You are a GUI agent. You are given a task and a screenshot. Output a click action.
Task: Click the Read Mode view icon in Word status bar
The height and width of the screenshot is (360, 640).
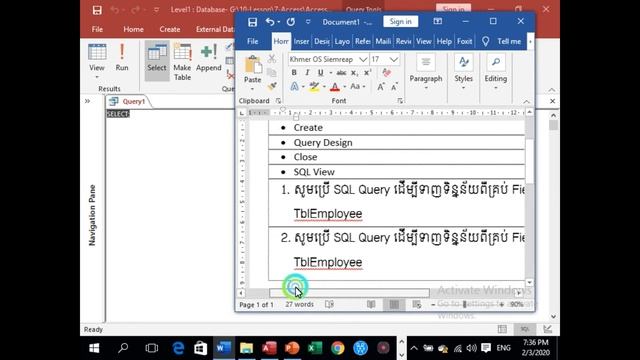(x=371, y=304)
